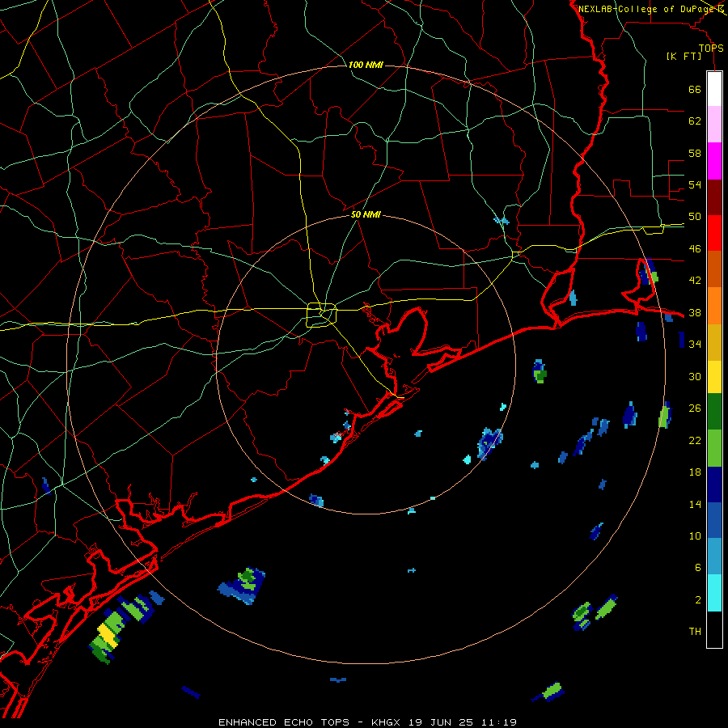The width and height of the screenshot is (728, 728).
Task: Click the light green legend swatch
Action: [x=714, y=448]
